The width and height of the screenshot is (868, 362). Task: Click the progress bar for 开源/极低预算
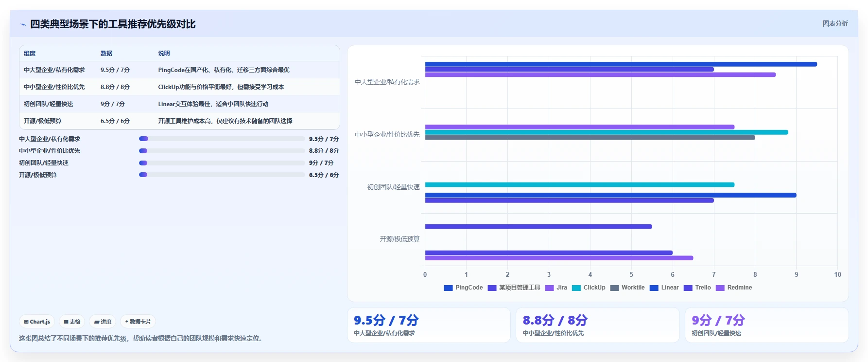[222, 175]
